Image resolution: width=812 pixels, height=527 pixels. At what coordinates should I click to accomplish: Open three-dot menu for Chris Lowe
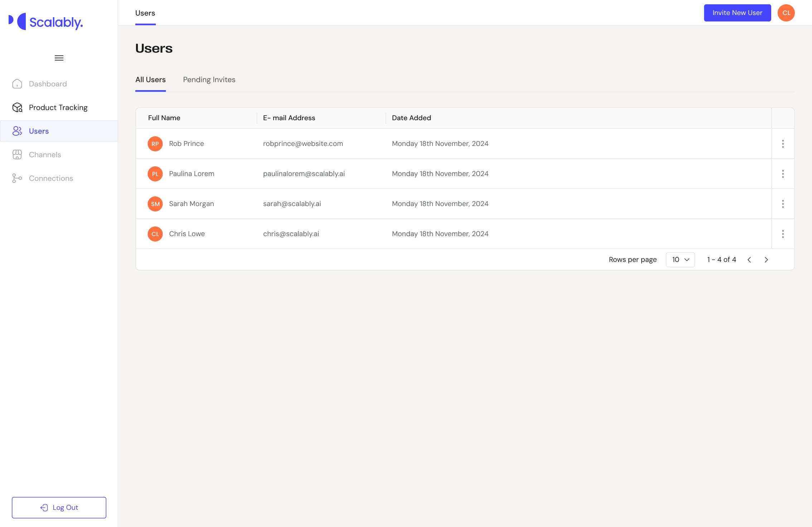pos(783,234)
